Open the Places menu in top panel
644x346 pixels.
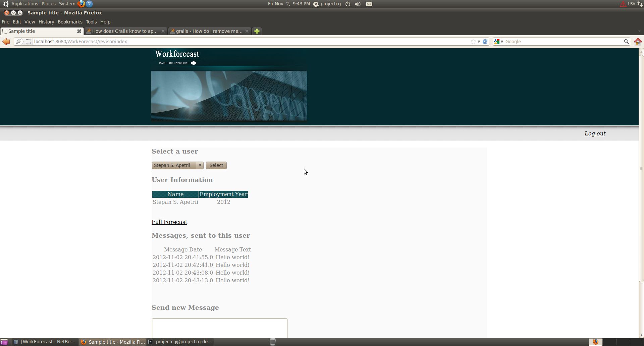pyautogui.click(x=49, y=4)
